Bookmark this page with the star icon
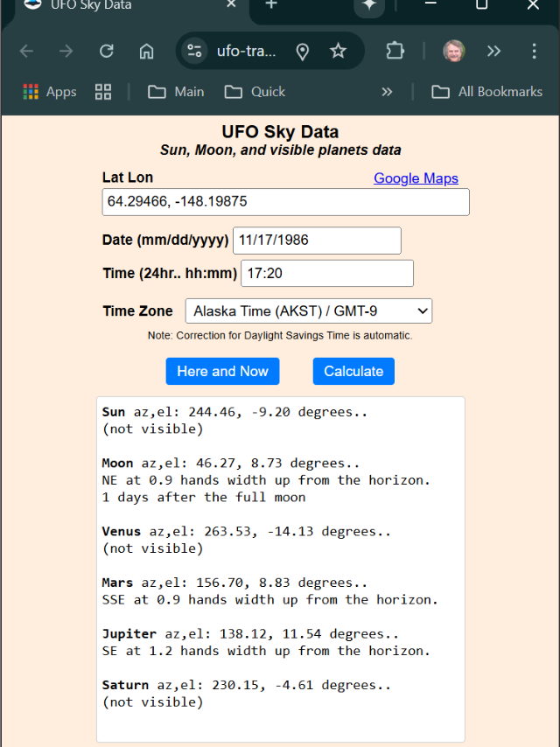 [x=338, y=51]
